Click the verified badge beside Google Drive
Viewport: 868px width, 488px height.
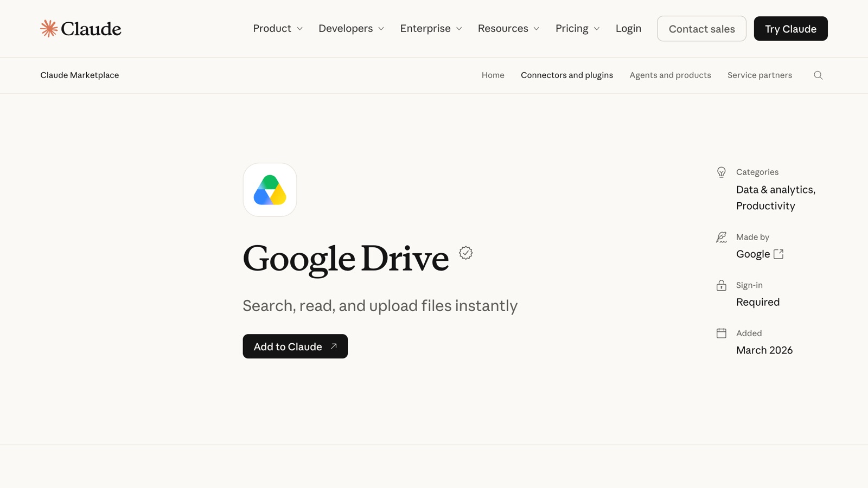point(465,253)
